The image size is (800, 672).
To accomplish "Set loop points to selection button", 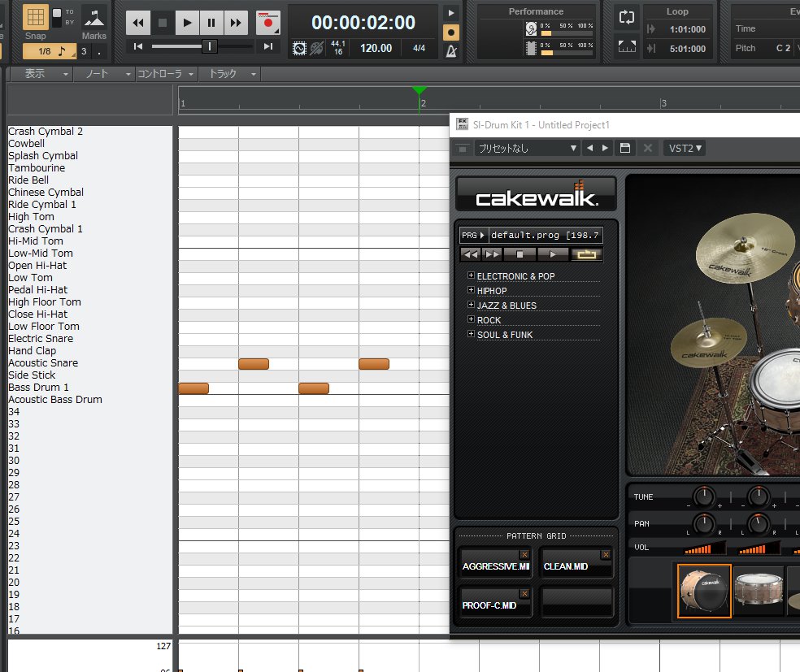I will coord(627,46).
